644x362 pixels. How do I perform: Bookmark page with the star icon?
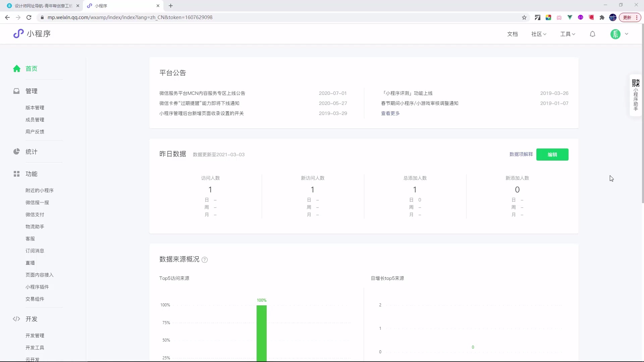(x=524, y=17)
